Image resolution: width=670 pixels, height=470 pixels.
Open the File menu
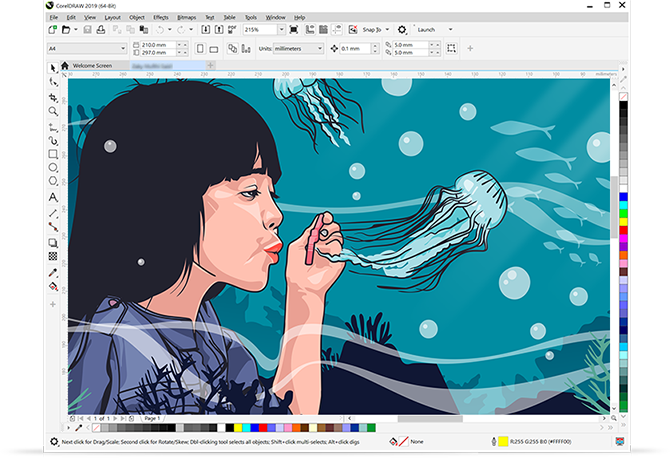coord(54,18)
